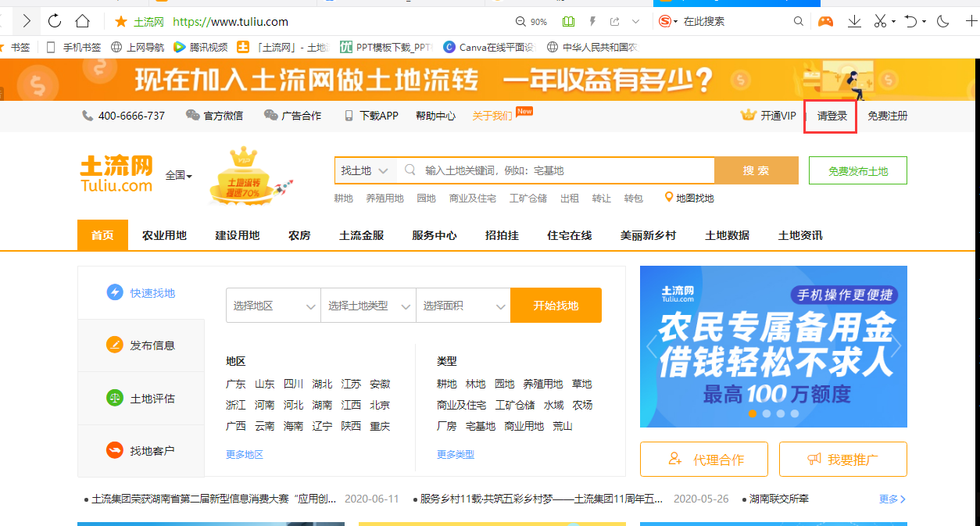Screen dimensions: 980x526
Task: Open 关于我们 link
Action: point(492,116)
